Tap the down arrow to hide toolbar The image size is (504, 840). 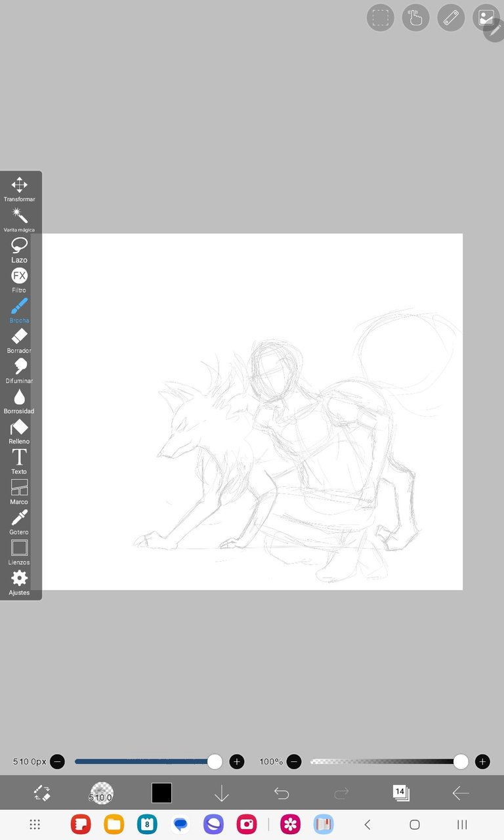(222, 793)
